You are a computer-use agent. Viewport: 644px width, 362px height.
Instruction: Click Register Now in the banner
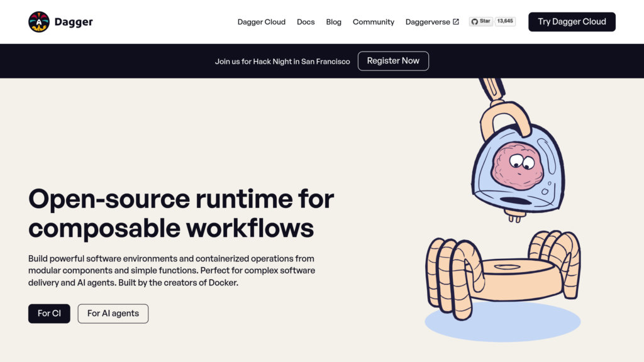393,61
